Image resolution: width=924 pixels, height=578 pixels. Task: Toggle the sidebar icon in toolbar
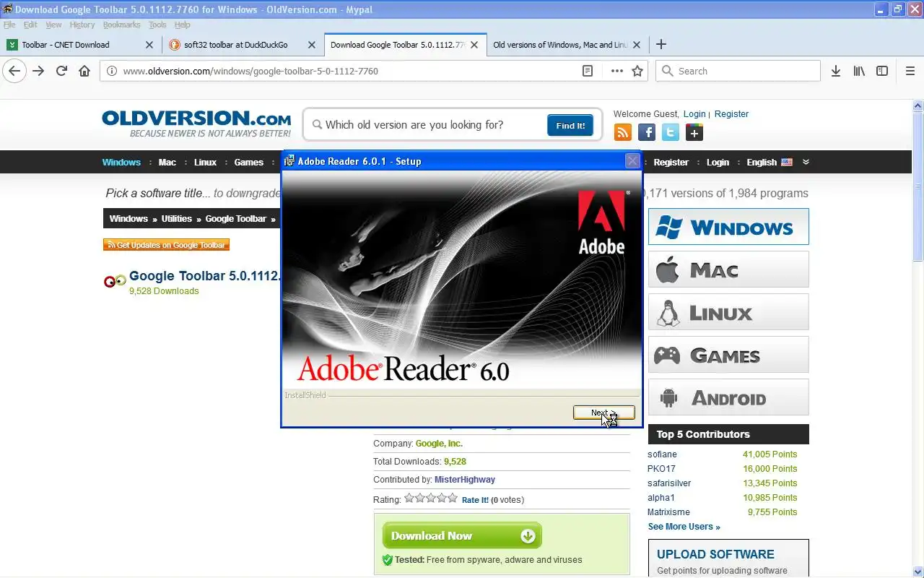(882, 71)
